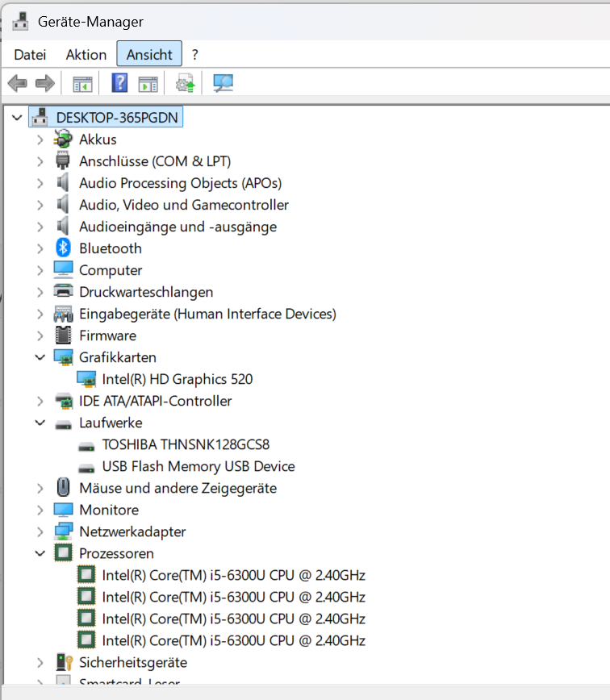Screen dimensions: 610x700
Task: Expand the Netzwerkadapter category
Action: 40,531
